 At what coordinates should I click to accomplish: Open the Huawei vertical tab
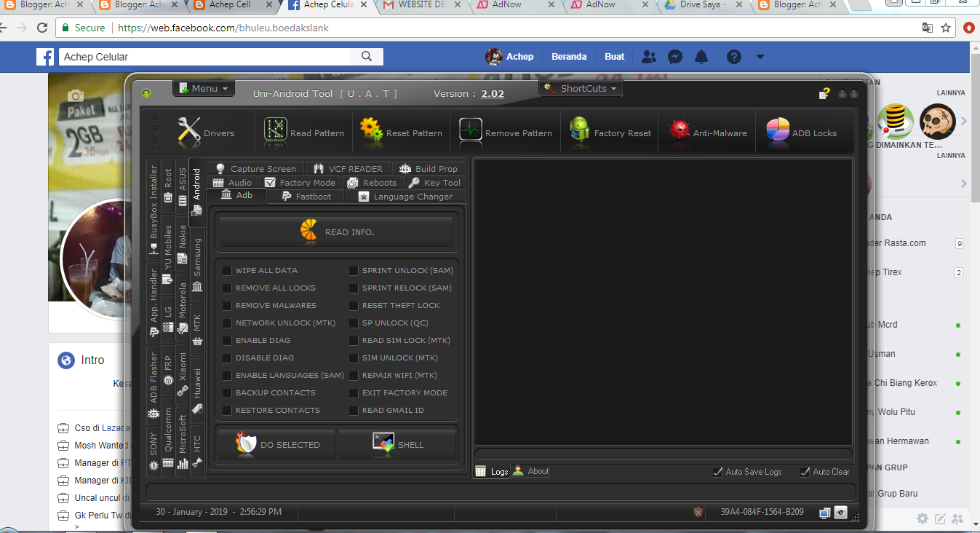coord(197,390)
